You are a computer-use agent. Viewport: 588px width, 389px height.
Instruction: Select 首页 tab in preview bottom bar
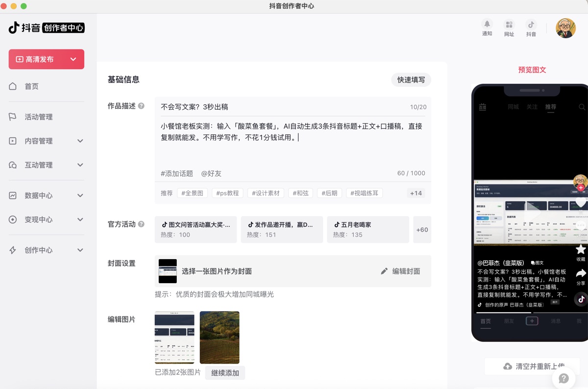click(486, 321)
